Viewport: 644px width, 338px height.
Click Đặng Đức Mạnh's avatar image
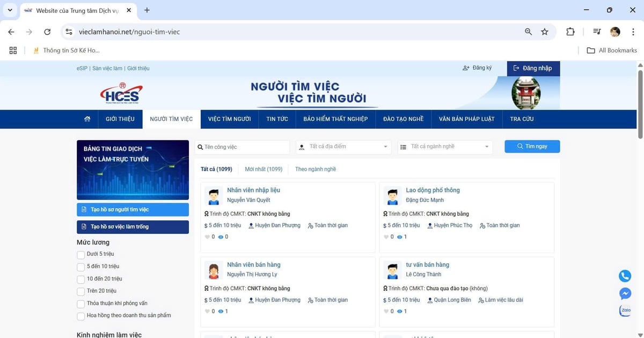pos(392,196)
